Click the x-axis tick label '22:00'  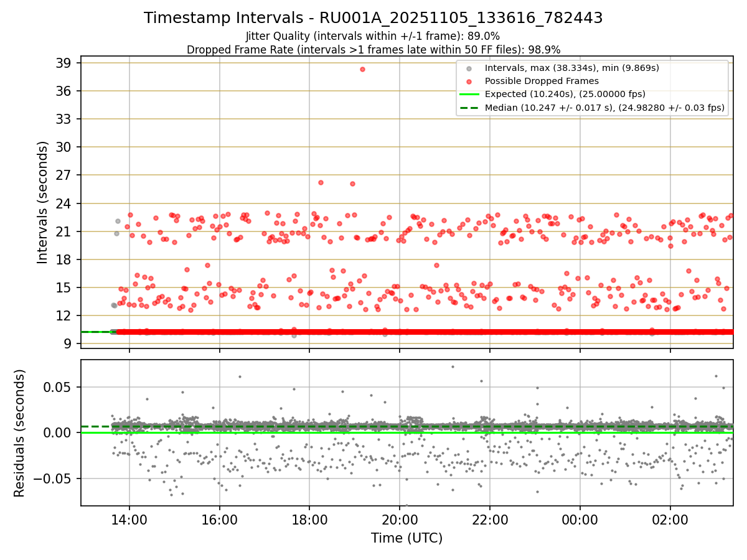click(x=490, y=518)
